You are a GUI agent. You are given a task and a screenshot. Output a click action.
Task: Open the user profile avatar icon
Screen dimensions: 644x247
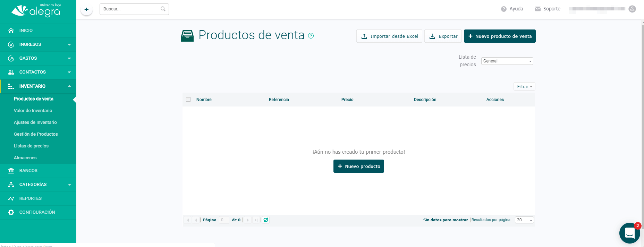(632, 9)
